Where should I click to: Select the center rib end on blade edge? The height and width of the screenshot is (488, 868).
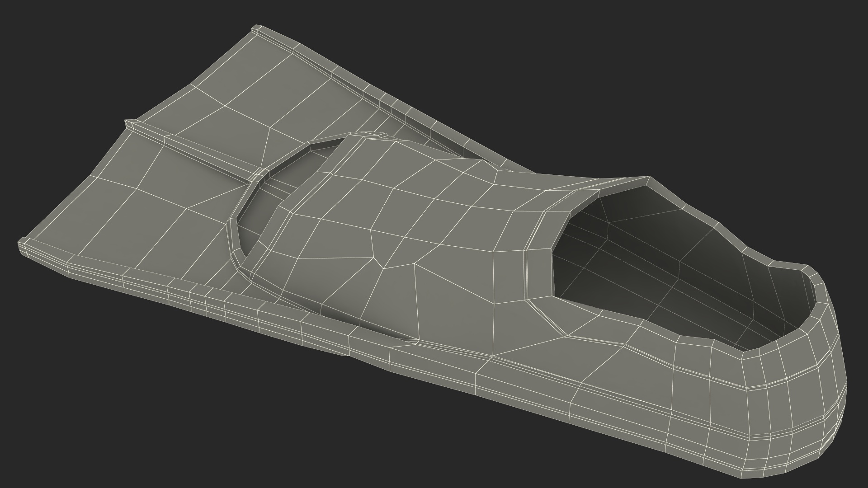130,124
